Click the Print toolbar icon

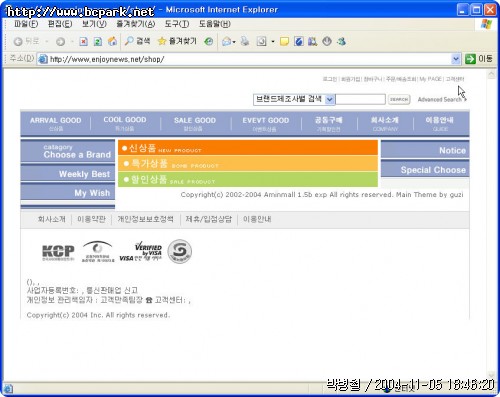245,41
